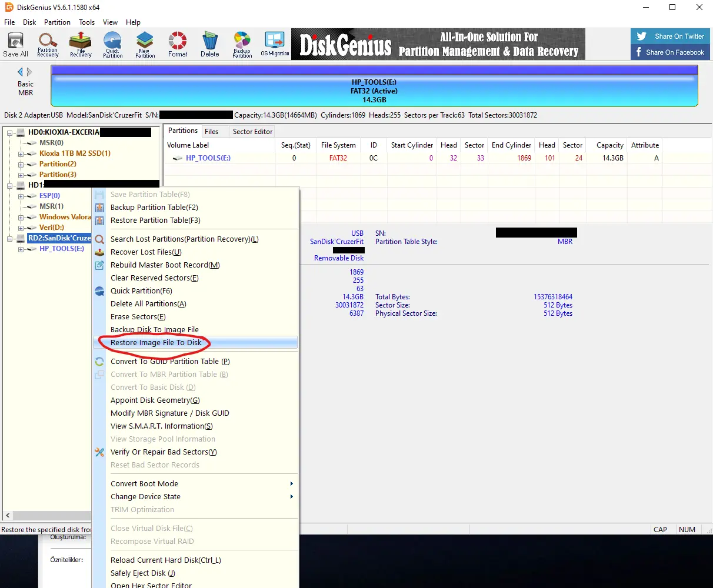Click the File System column header

click(x=338, y=145)
